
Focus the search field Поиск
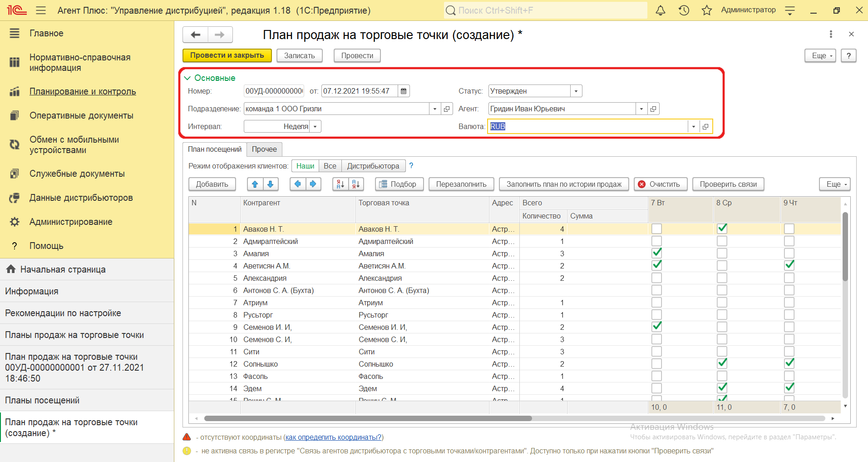point(545,10)
